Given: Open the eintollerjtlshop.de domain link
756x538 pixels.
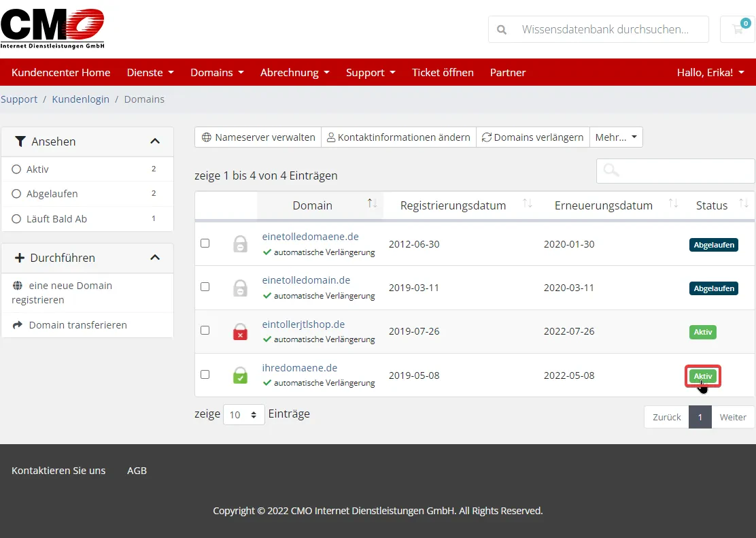Looking at the screenshot, I should (x=303, y=324).
